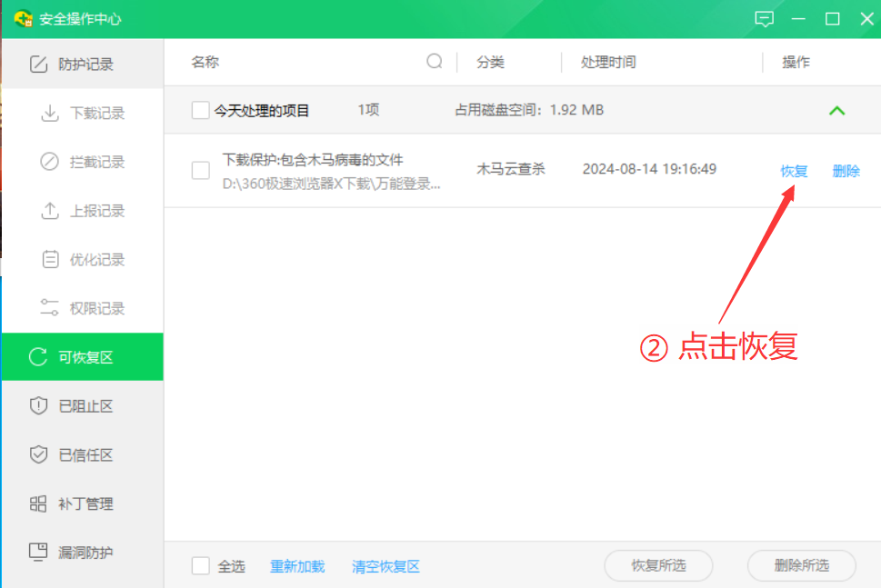
Task: Click the 恢复 link for the file
Action: [794, 171]
